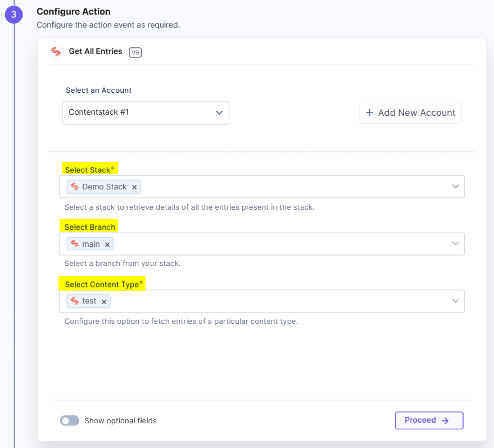Click the Contentstack icon in test chip
494x448 pixels.
point(75,301)
